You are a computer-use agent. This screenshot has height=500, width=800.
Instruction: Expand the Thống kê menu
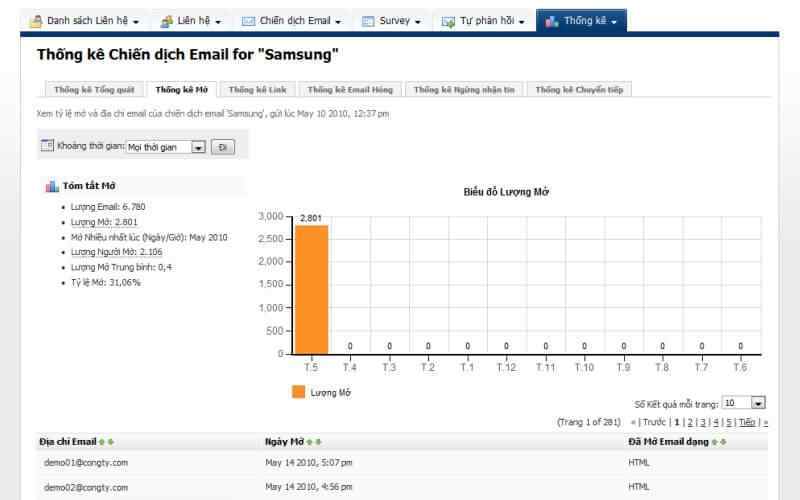click(x=581, y=21)
